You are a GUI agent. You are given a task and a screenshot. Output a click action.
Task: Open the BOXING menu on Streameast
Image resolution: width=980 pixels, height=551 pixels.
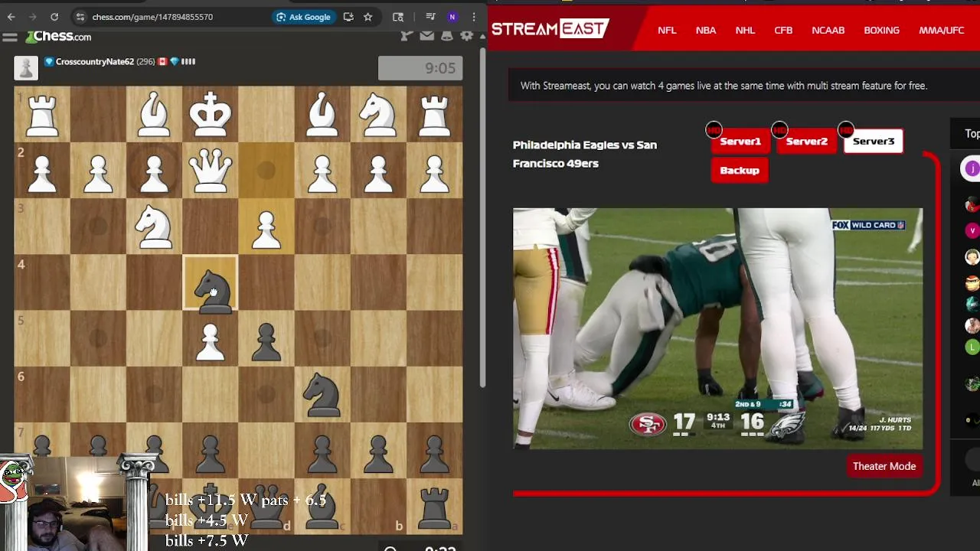882,30
